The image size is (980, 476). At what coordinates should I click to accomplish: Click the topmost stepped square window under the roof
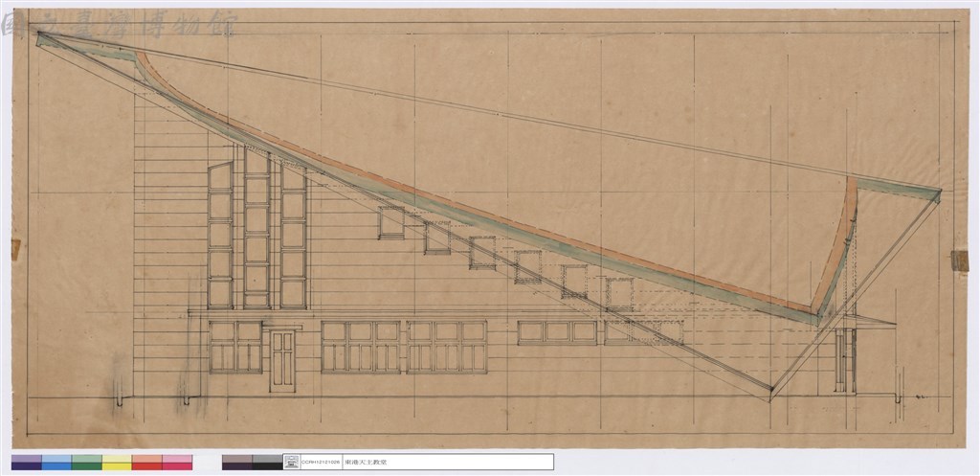tap(391, 222)
